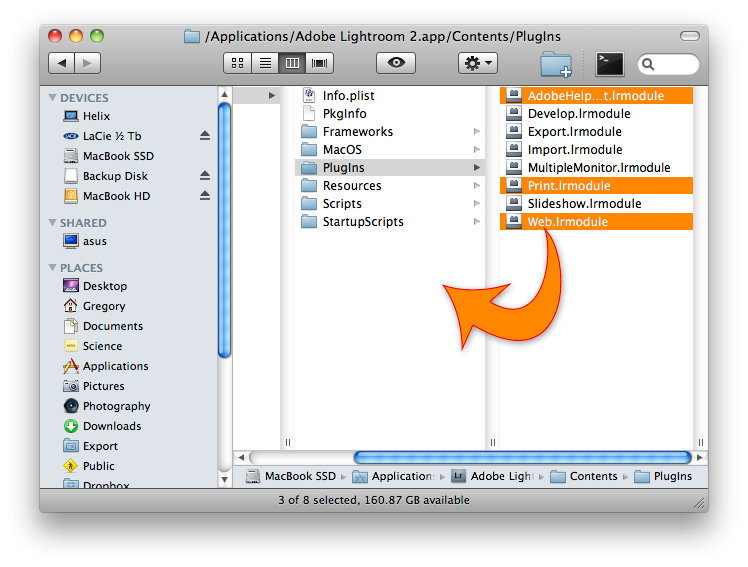Jump to Contents in path bar
748x567 pixels.
(584, 476)
